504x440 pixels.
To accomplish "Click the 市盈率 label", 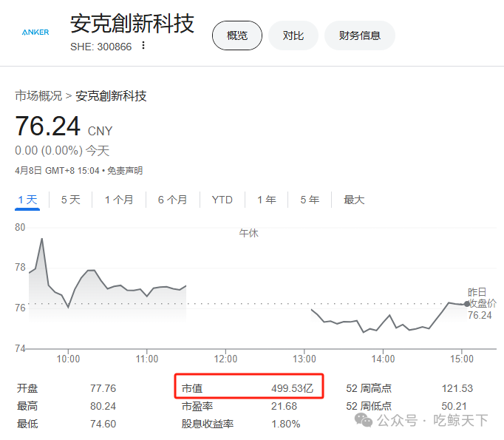I will point(197,406).
